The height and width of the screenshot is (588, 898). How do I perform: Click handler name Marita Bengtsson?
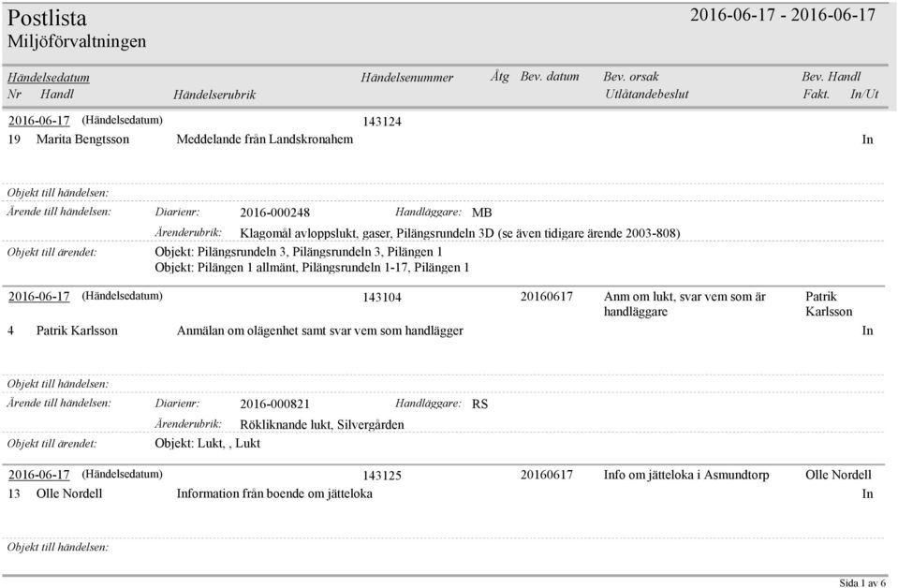pyautogui.click(x=82, y=140)
